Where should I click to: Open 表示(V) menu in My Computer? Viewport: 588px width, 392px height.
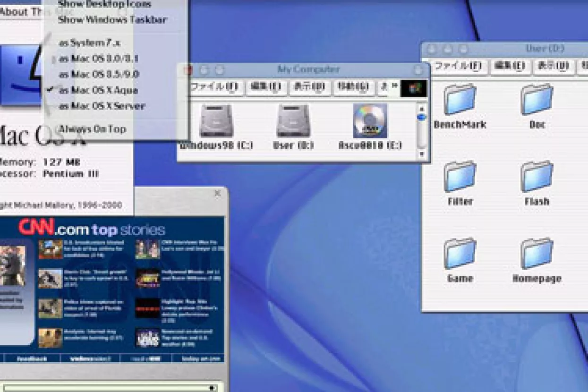tap(309, 87)
